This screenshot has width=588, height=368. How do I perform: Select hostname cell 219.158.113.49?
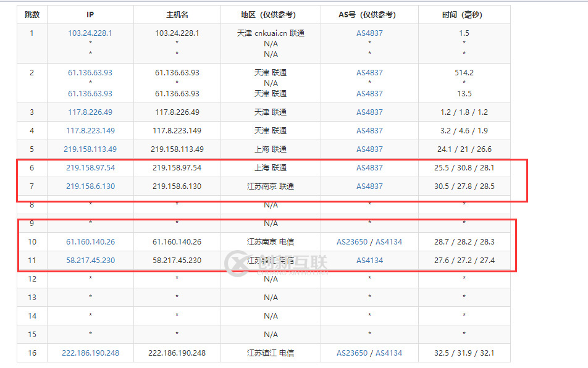pyautogui.click(x=177, y=149)
